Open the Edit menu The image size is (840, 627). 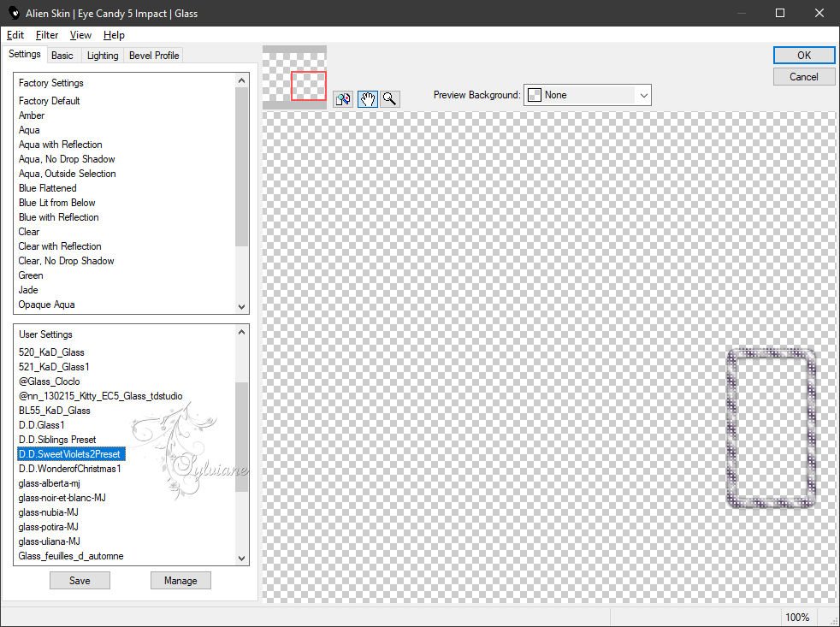pos(15,35)
